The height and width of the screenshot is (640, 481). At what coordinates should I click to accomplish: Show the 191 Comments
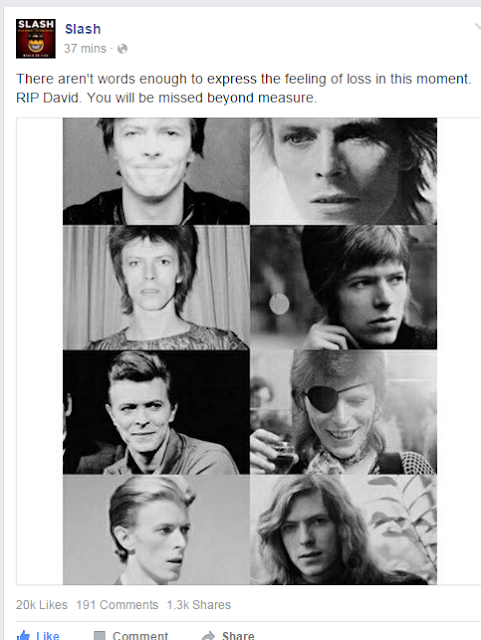point(117,604)
